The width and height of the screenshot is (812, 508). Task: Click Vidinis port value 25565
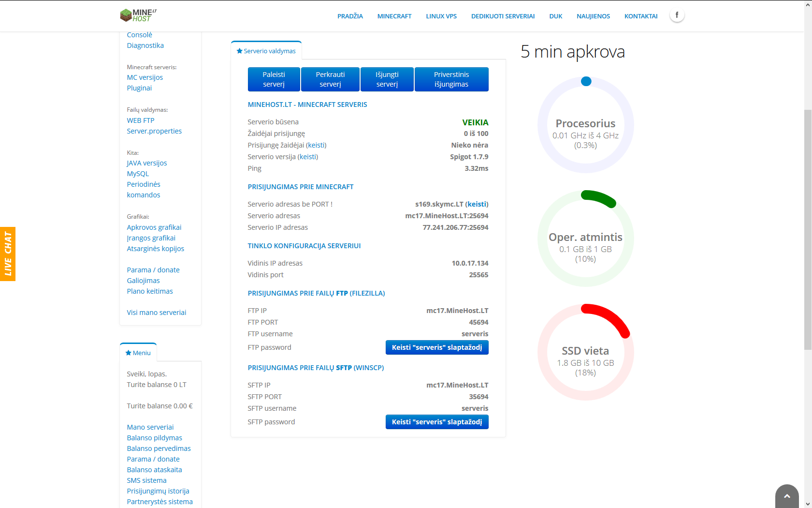478,275
